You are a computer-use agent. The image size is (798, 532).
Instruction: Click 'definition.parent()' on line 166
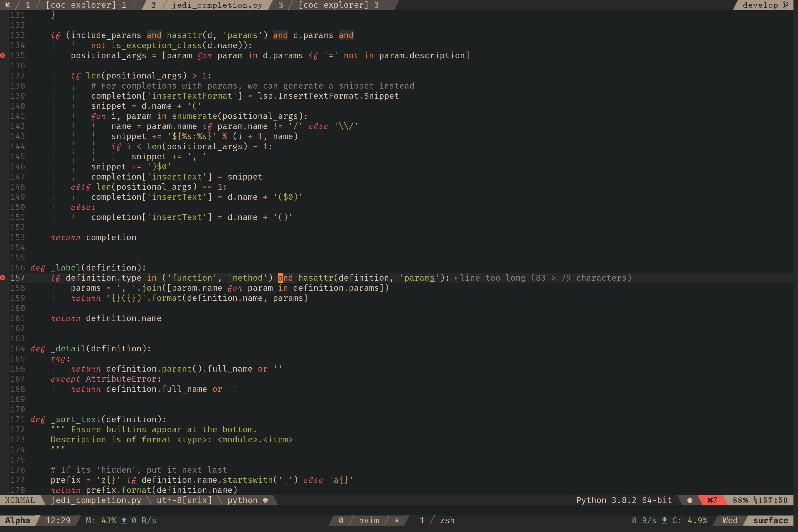click(154, 369)
